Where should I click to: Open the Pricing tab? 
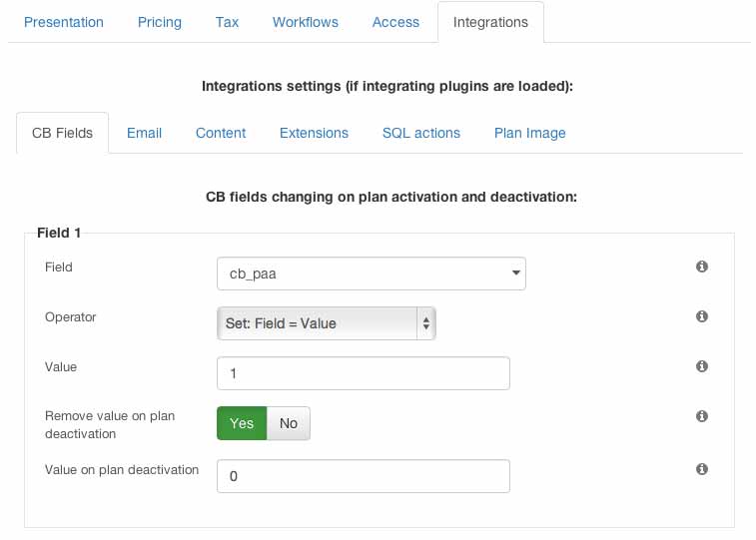[x=160, y=22]
